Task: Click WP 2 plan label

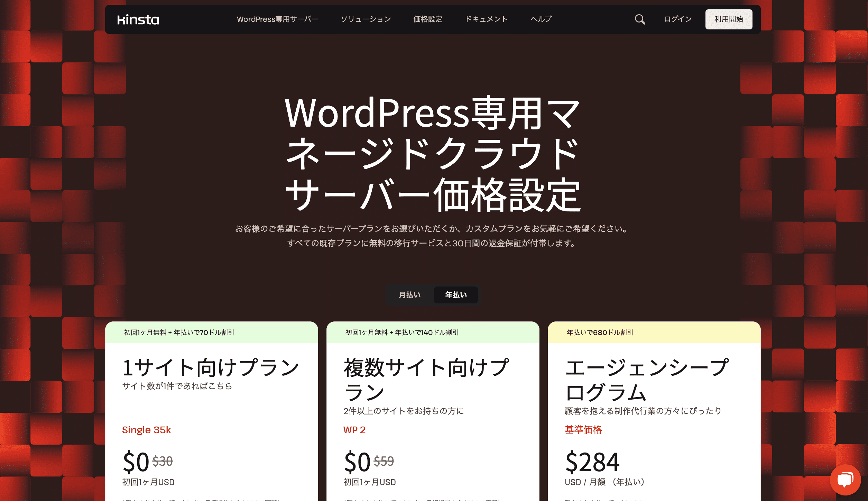Action: [x=354, y=430]
